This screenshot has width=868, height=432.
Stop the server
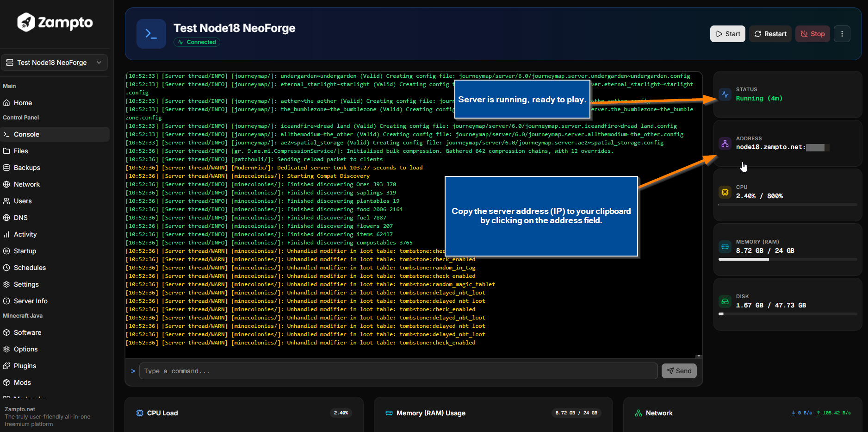coord(812,34)
